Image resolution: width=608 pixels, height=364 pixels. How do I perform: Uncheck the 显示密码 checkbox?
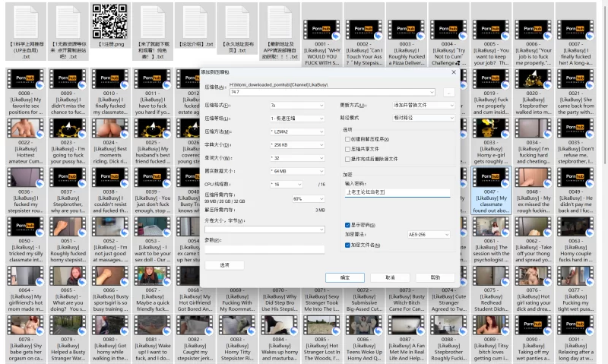pos(347,226)
